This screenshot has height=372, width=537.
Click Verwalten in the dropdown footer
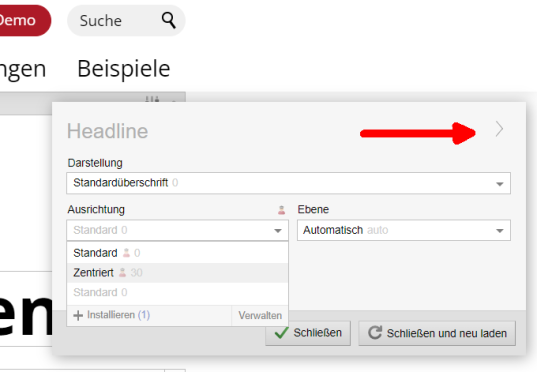(260, 315)
